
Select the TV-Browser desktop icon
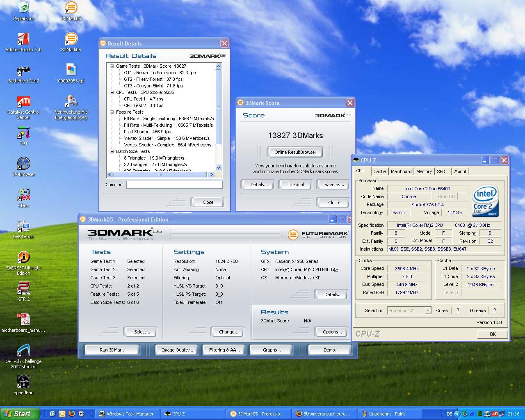(23, 164)
